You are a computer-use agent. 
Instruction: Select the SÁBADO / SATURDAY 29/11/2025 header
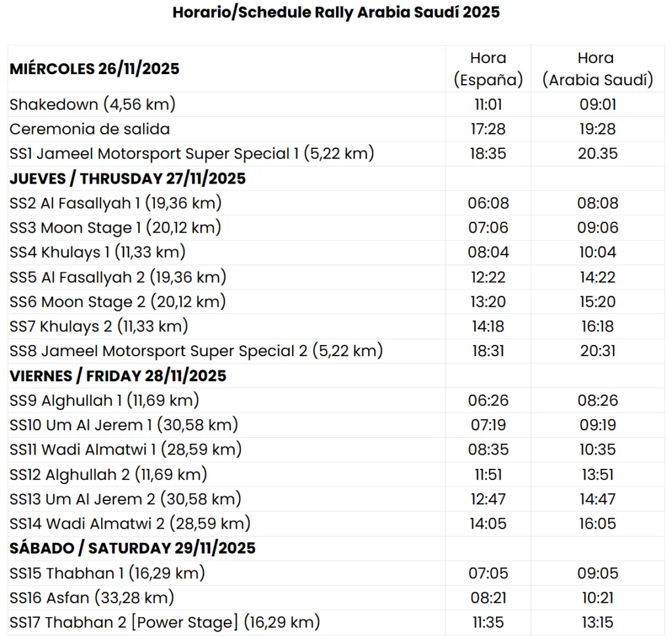(133, 548)
